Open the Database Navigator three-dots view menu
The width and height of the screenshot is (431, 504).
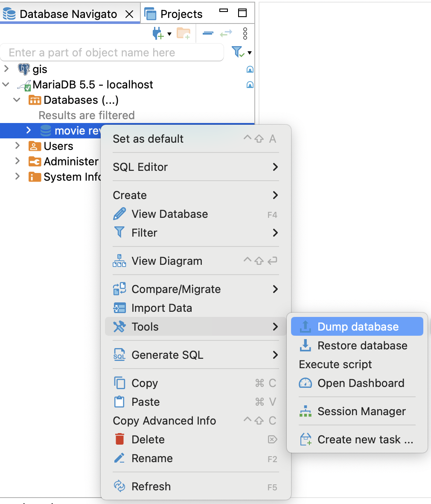click(x=245, y=33)
